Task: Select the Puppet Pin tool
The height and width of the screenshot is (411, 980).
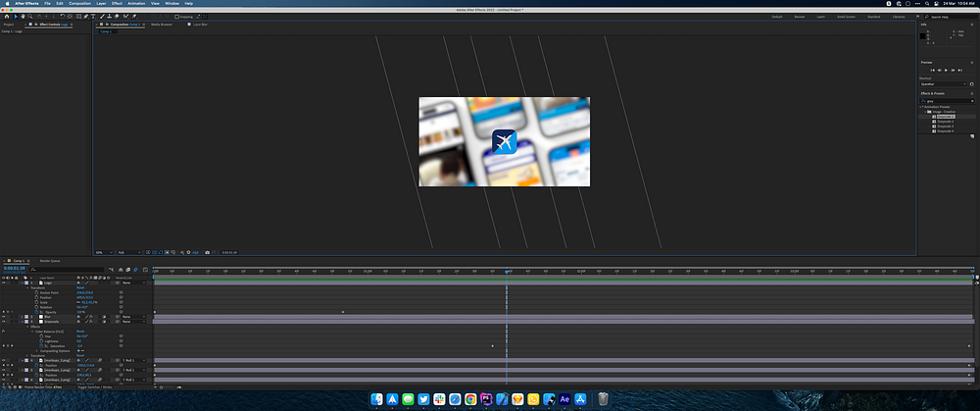Action: [134, 17]
